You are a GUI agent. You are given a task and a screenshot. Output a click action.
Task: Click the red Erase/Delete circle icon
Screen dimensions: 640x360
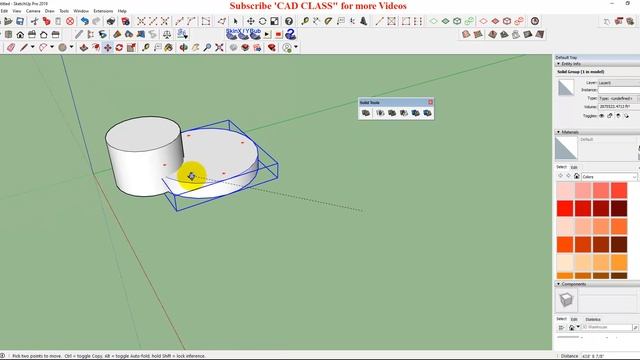(70, 21)
